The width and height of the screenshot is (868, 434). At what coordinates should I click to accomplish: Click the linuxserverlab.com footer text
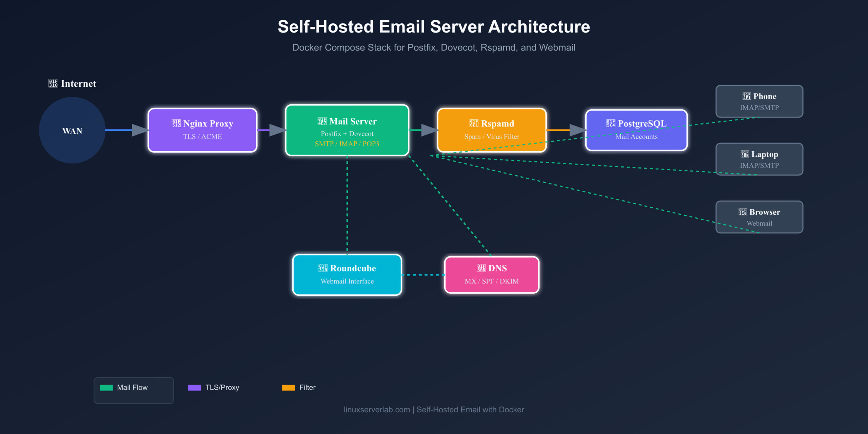(434, 410)
